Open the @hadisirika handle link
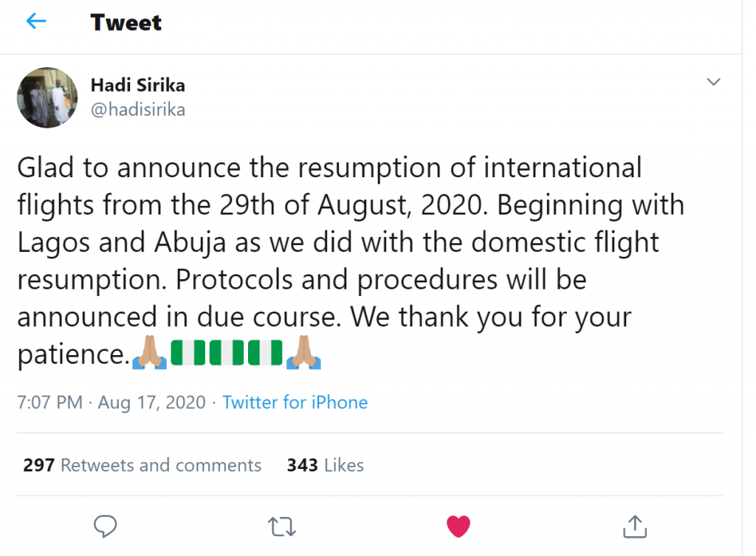The image size is (756, 556). coord(137,110)
